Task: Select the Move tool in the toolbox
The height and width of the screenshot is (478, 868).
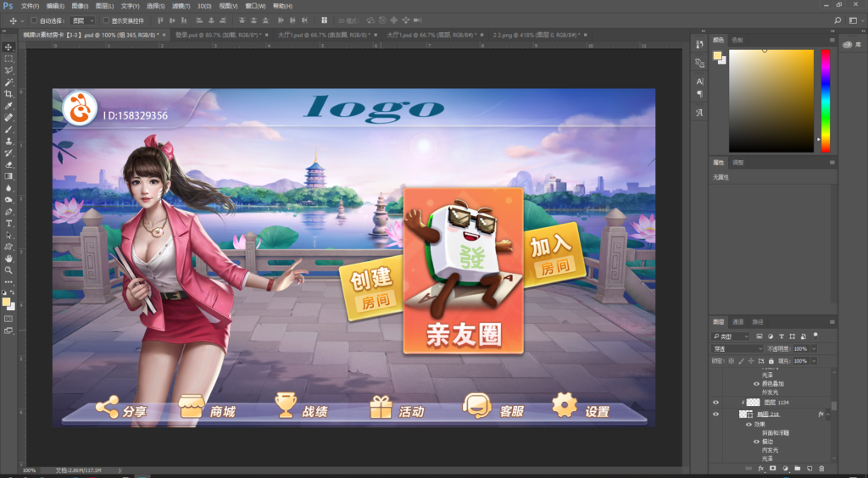Action: point(8,47)
